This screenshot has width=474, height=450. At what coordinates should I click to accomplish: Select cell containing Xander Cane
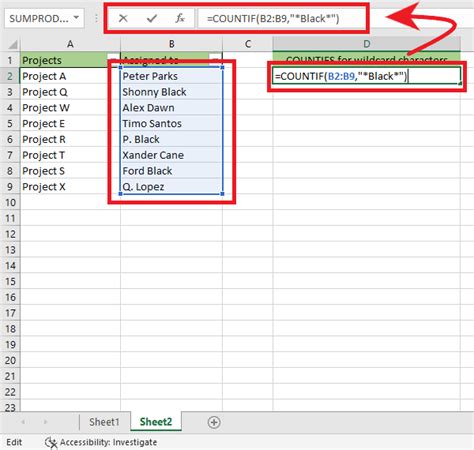click(x=171, y=155)
